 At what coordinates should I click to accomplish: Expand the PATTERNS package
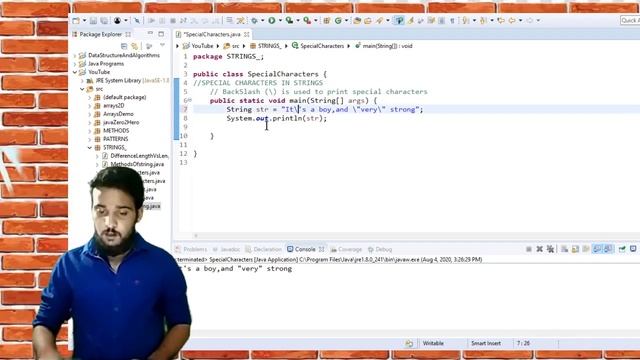click(x=90, y=139)
